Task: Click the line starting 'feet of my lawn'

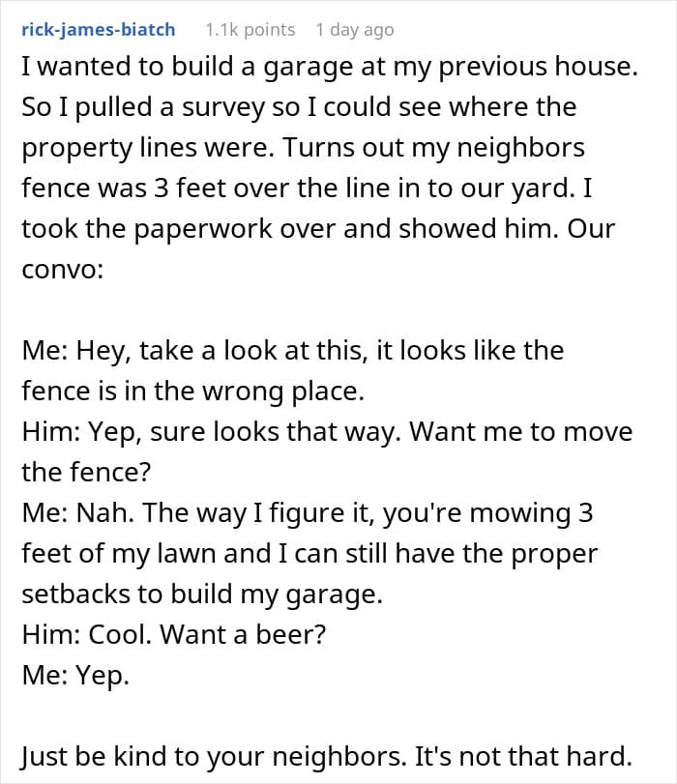Action: point(309,554)
